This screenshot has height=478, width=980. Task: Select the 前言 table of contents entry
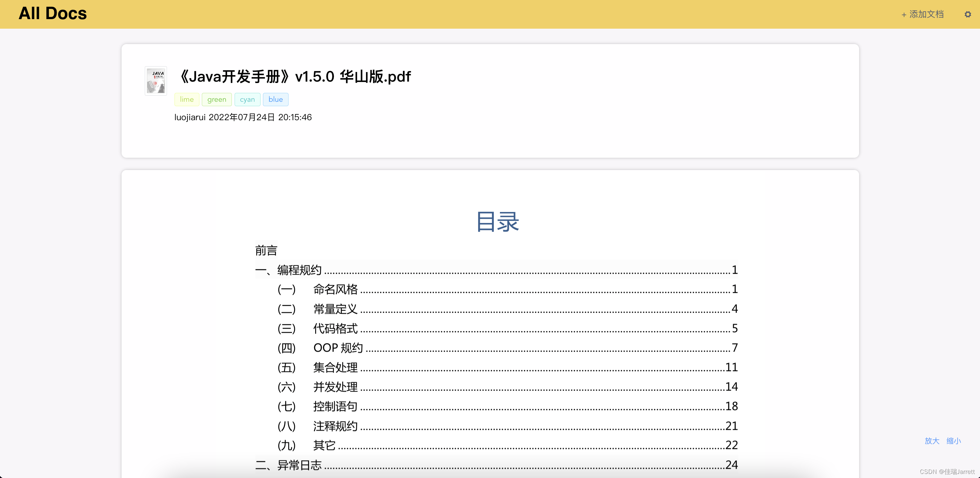[265, 250]
